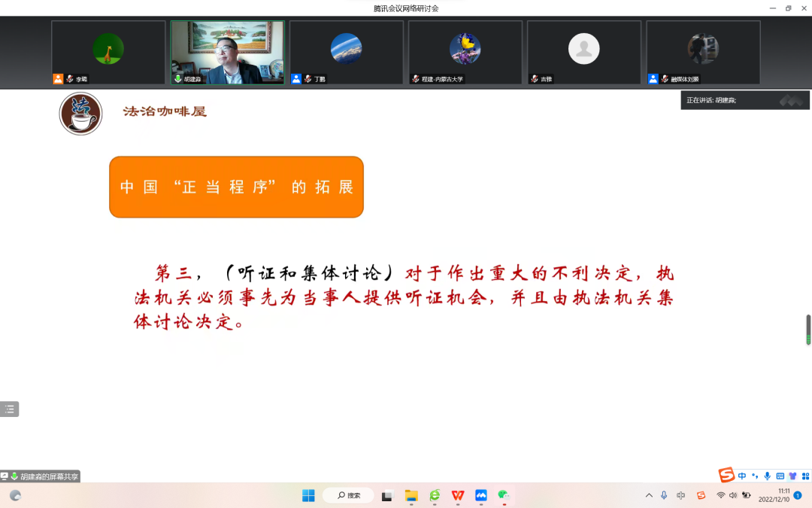The width and height of the screenshot is (812, 508).
Task: Expand the hidden system tray icons chevron
Action: point(649,495)
